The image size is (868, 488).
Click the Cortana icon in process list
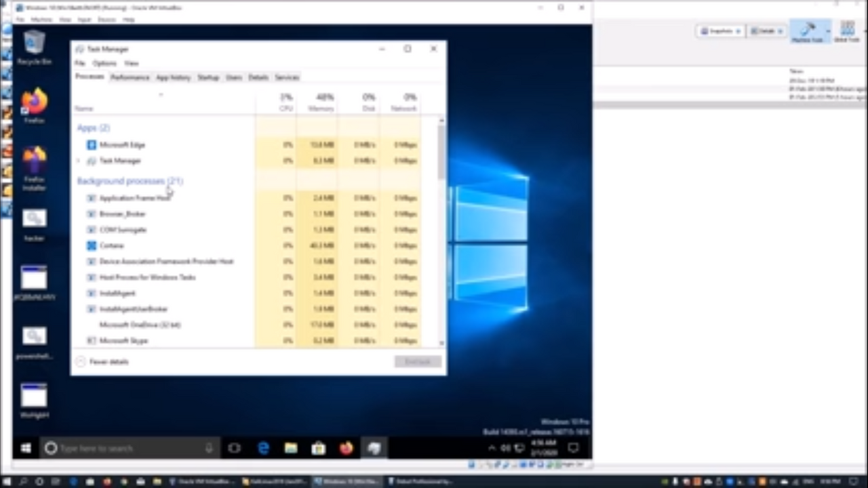pyautogui.click(x=92, y=245)
